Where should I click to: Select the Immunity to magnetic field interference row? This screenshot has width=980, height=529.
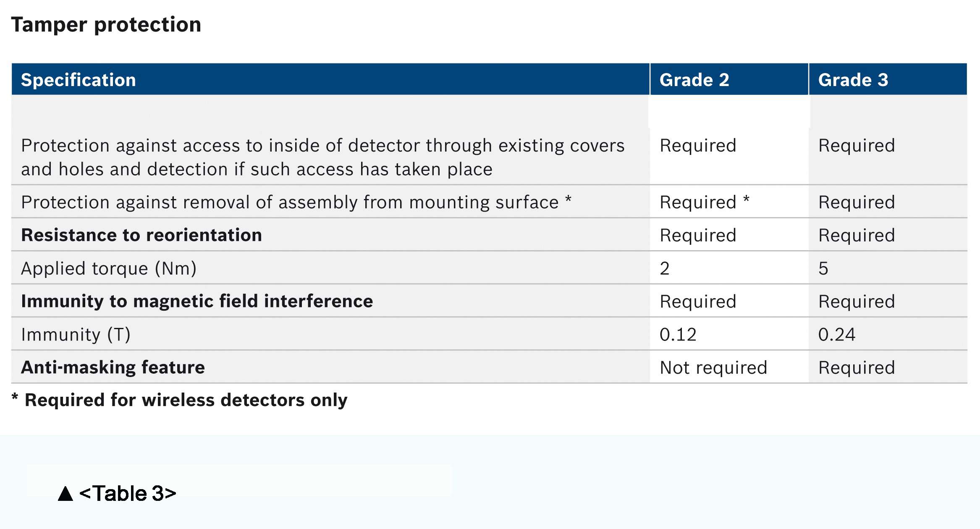point(489,301)
